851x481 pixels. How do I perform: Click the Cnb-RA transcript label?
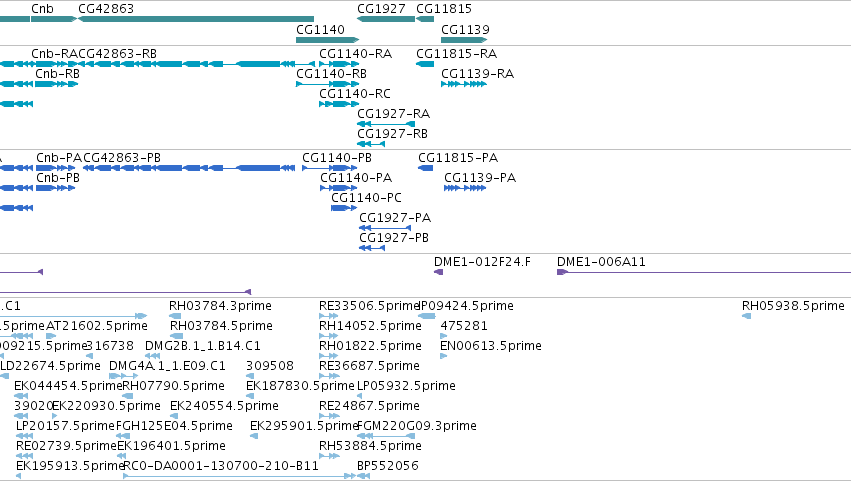[54, 54]
